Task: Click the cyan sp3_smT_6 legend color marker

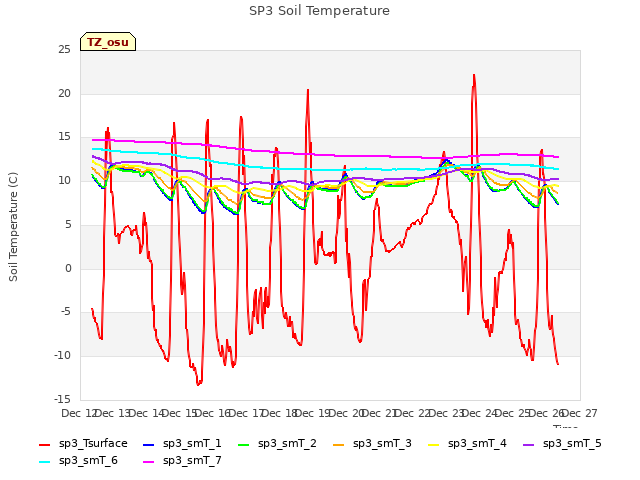Action: 44,462
